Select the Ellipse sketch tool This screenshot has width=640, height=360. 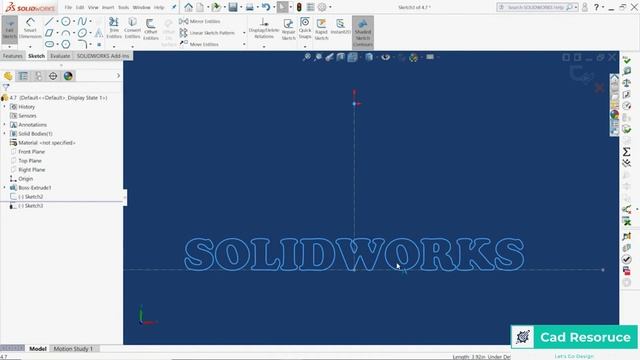pyautogui.click(x=82, y=33)
